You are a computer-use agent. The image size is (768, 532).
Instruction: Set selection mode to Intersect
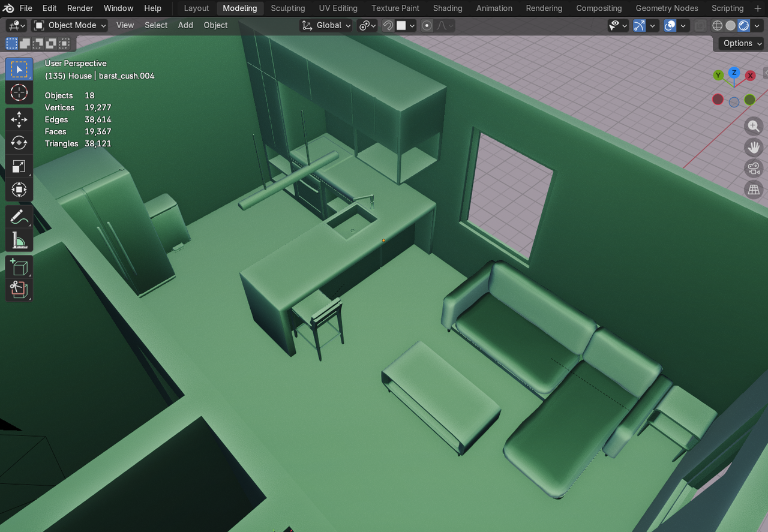tap(65, 43)
